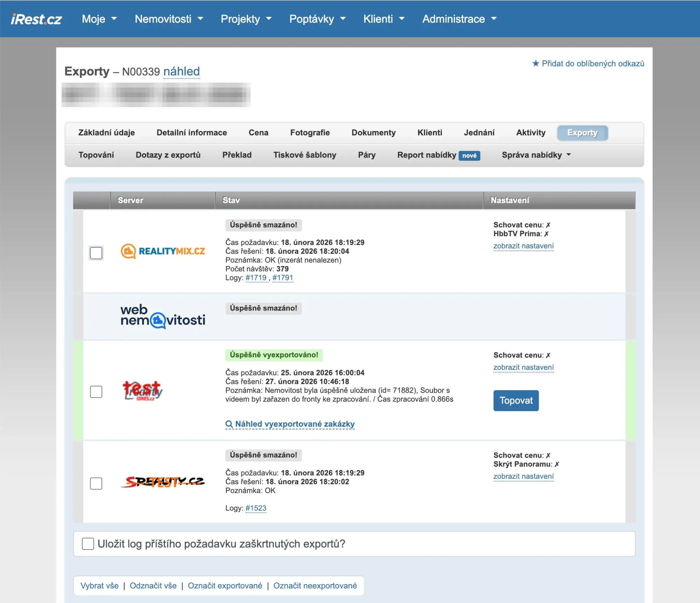Viewport: 700px width, 603px height.
Task: Go to the Dokumenty tab
Action: [373, 133]
